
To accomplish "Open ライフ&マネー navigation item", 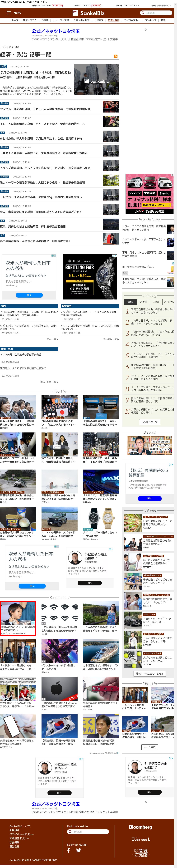I will coord(132,20).
